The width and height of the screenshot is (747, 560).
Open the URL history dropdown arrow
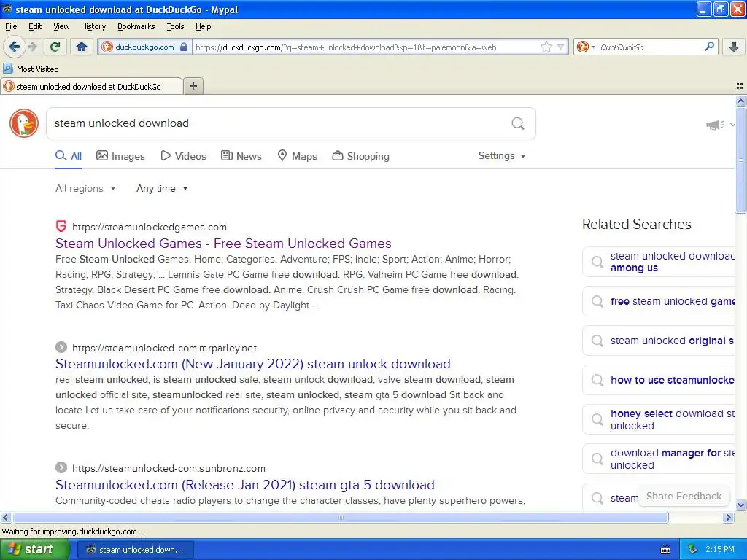click(561, 47)
